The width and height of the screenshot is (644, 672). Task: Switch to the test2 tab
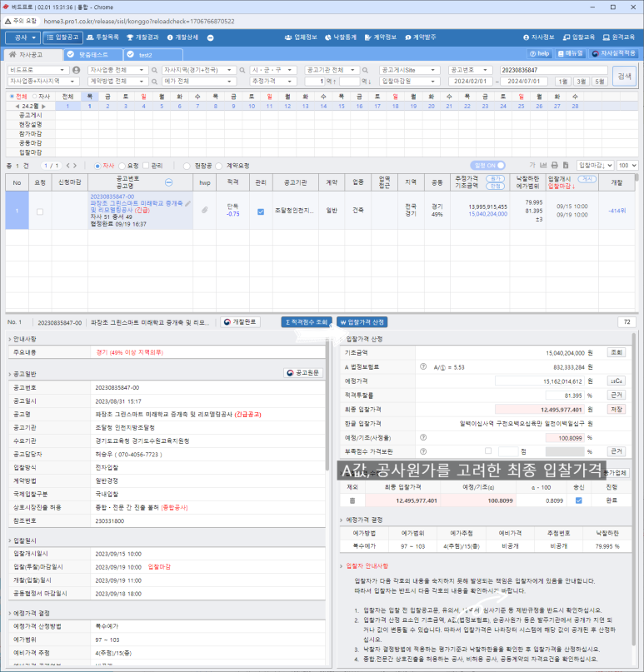click(153, 55)
